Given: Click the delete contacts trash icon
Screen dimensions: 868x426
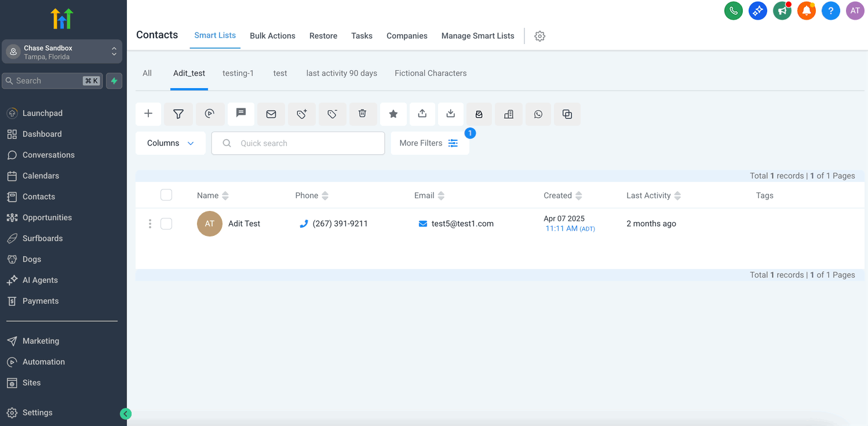Looking at the screenshot, I should coord(362,114).
